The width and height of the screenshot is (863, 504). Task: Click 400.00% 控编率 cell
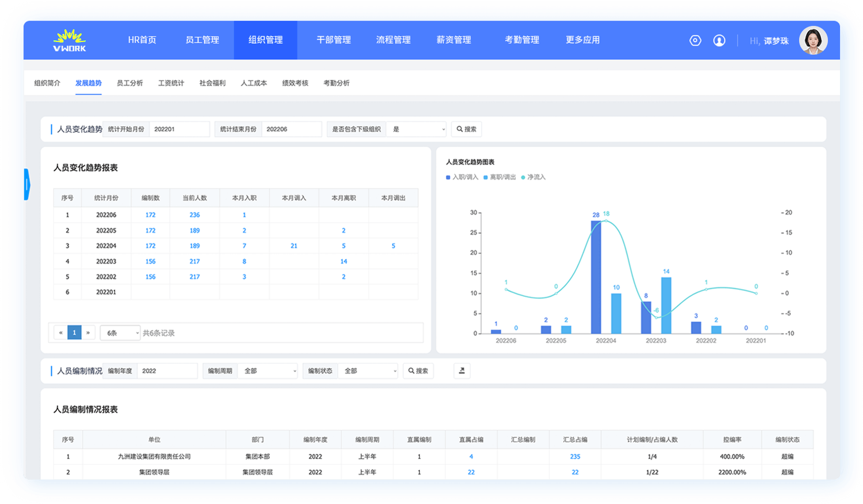[732, 456]
